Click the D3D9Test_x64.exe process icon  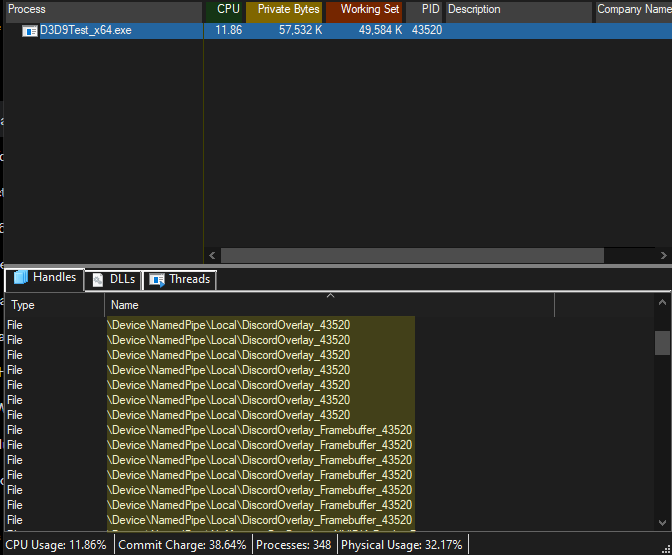[x=30, y=31]
